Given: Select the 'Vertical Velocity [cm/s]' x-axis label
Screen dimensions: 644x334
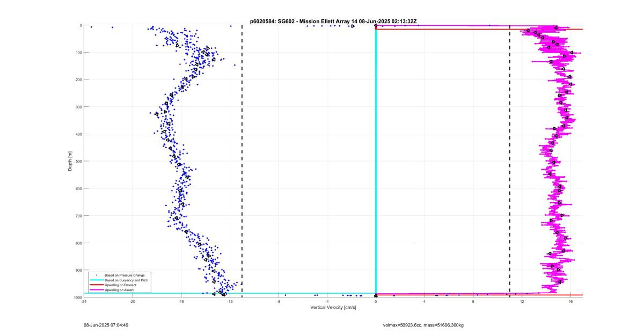Looking at the screenshot, I should 333,307.
